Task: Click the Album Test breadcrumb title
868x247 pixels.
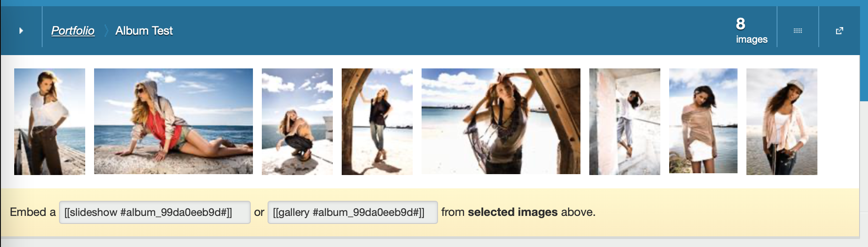Action: tap(144, 31)
